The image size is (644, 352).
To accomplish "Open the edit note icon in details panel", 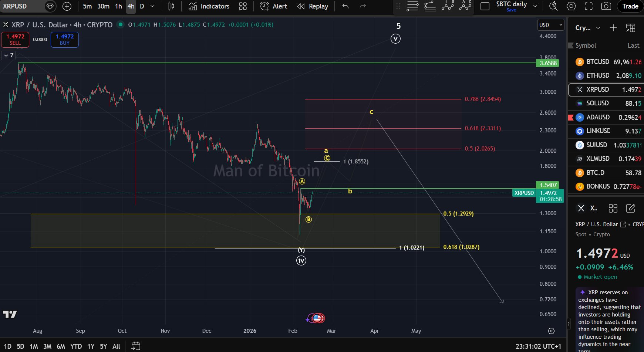I will (630, 209).
